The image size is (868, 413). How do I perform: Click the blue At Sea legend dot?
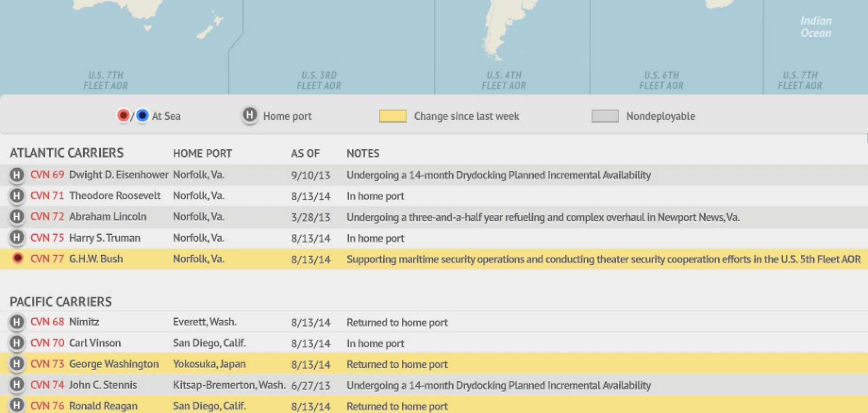point(142,116)
